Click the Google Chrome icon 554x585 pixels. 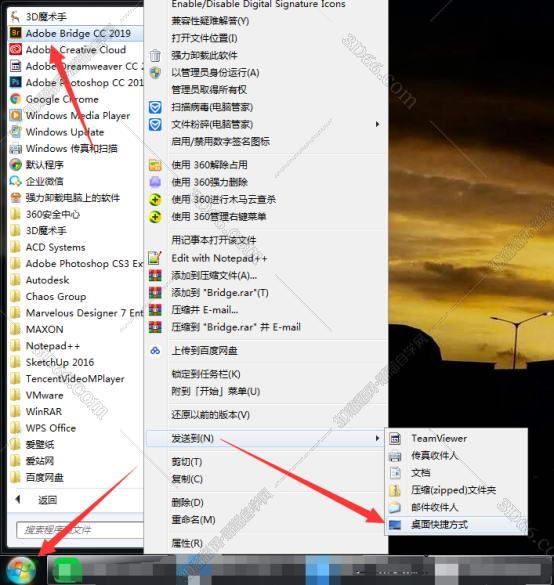[15, 99]
